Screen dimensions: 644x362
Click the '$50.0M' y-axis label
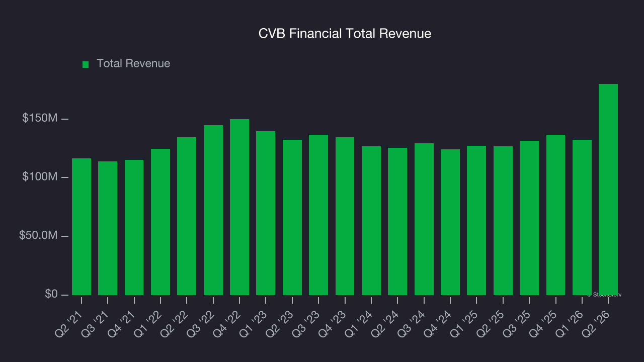(38, 236)
